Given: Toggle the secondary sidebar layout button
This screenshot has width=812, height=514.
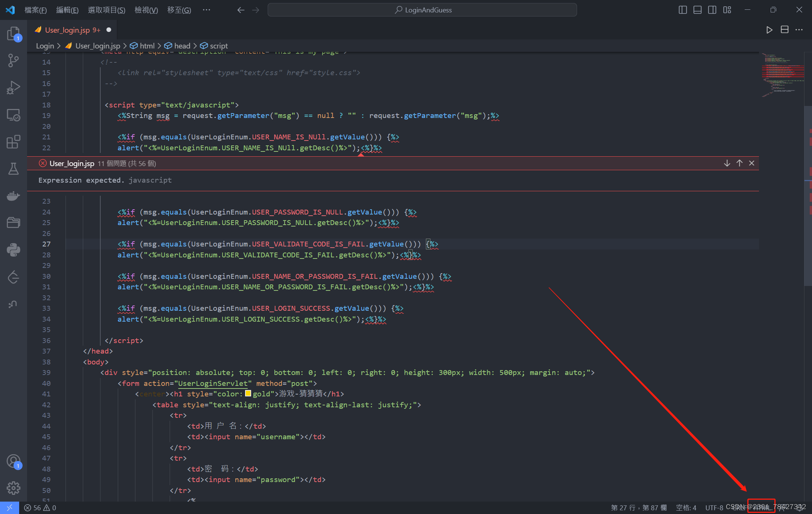Looking at the screenshot, I should pyautogui.click(x=712, y=10).
